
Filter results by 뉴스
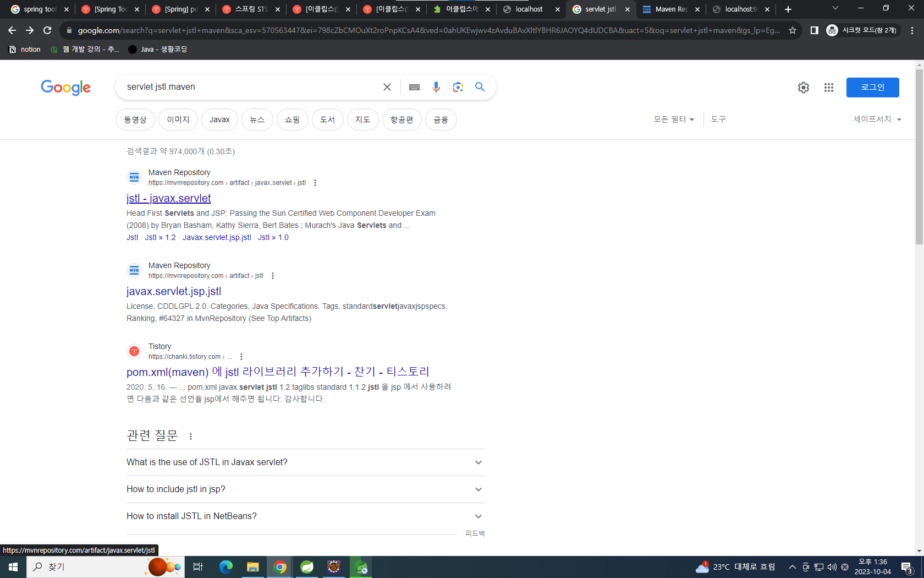click(257, 119)
